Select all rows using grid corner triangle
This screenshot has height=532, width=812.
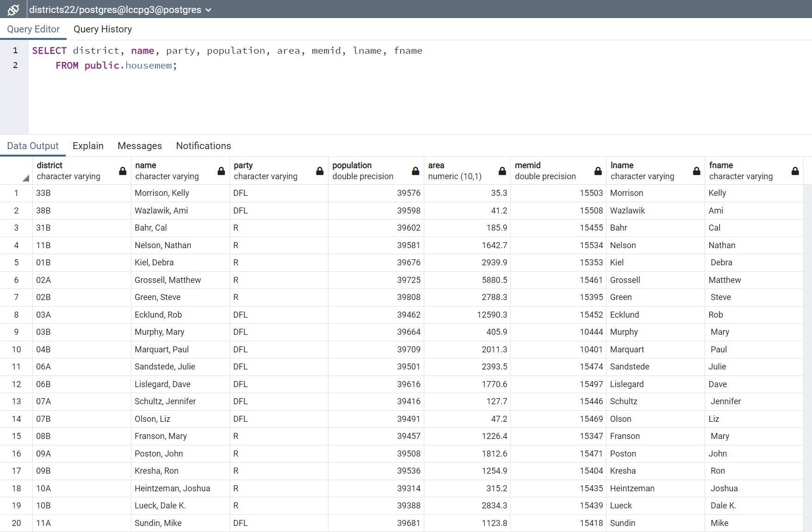click(x=25, y=178)
